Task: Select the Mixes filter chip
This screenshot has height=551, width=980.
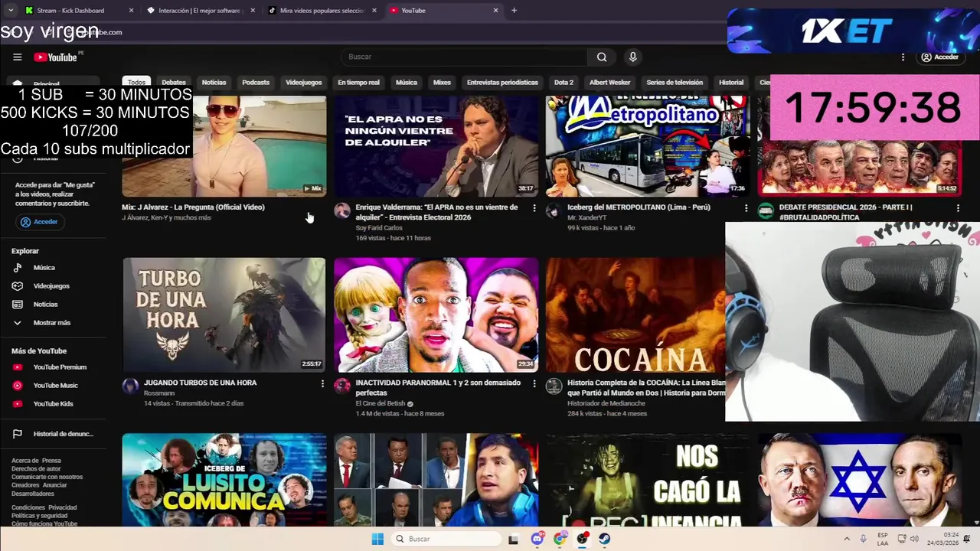Action: pyautogui.click(x=442, y=82)
